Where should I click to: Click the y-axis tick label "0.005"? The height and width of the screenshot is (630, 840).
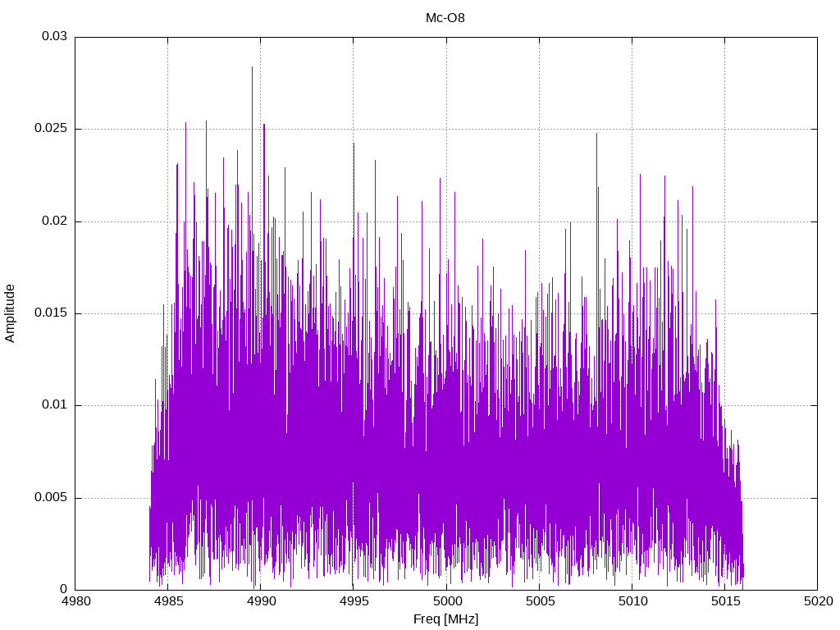click(51, 497)
